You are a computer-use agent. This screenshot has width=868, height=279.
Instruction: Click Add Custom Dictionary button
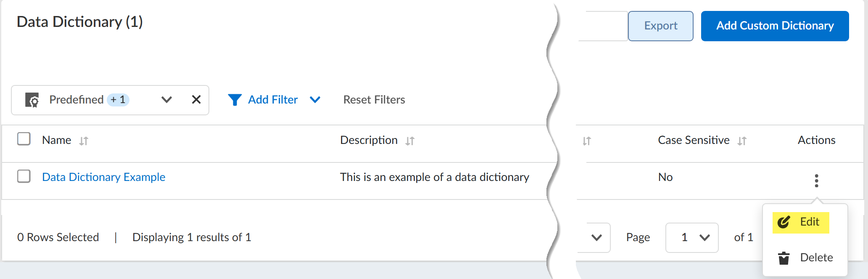pyautogui.click(x=775, y=26)
